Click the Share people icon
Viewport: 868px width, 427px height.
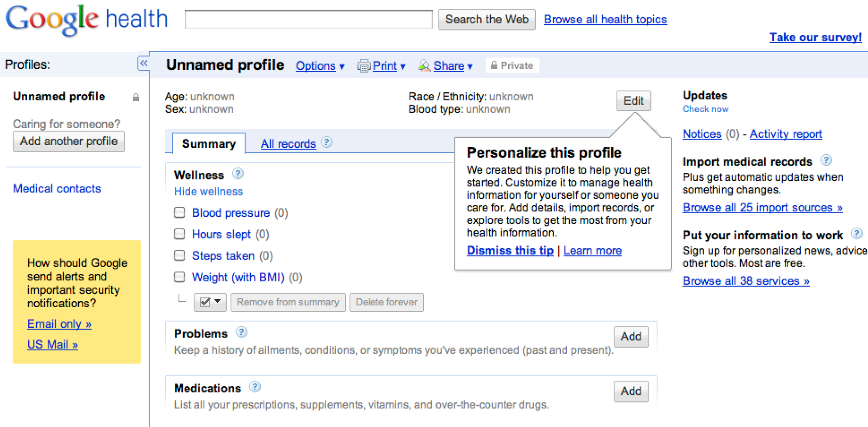pos(424,66)
